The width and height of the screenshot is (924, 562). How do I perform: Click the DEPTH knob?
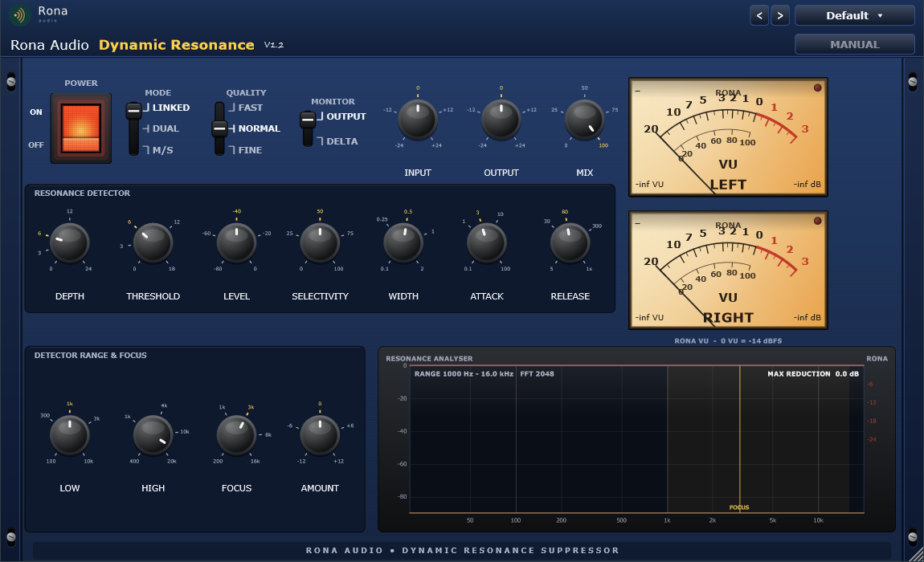pos(70,242)
